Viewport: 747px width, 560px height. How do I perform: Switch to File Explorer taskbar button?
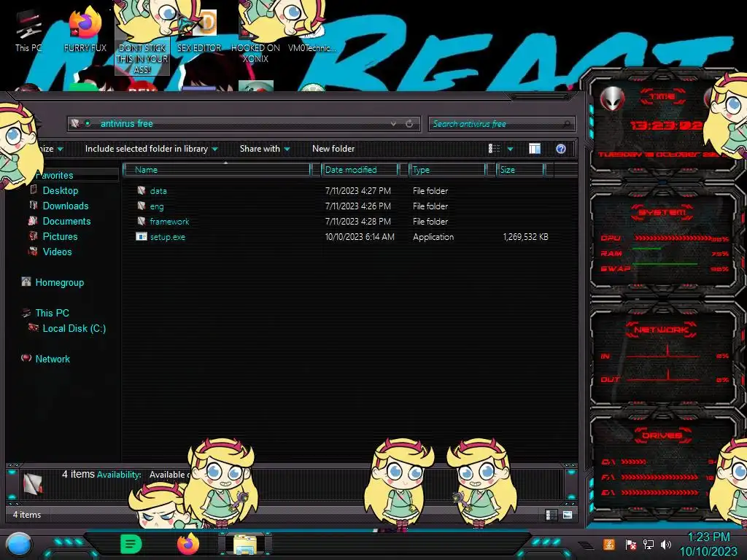tap(245, 544)
